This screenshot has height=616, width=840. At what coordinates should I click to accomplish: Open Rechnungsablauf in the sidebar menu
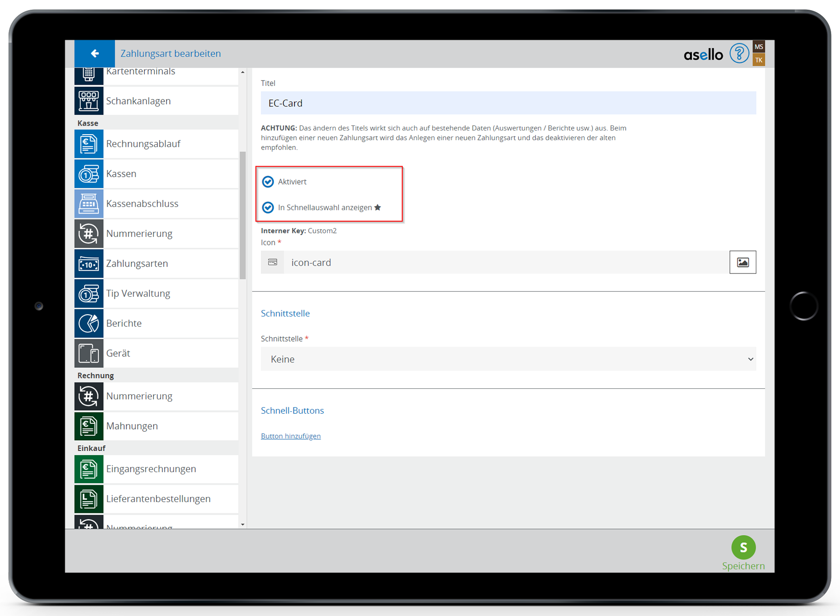coord(143,144)
